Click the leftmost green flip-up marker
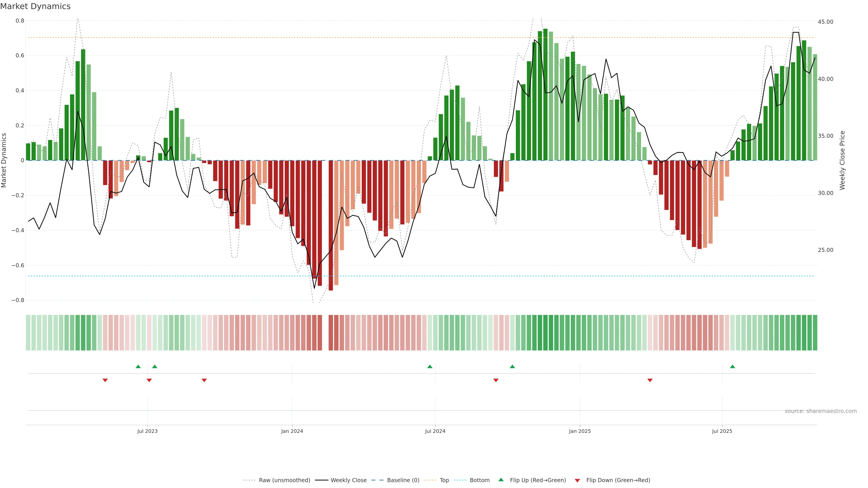 (x=138, y=366)
